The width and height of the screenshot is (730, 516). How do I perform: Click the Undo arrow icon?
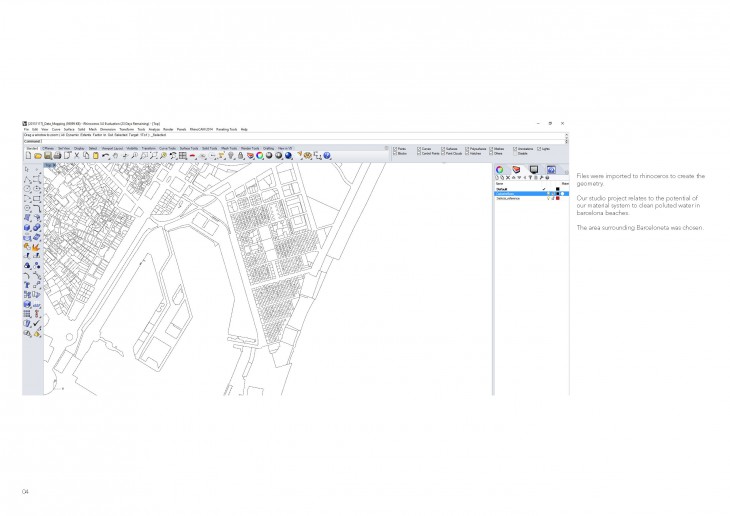pos(105,156)
